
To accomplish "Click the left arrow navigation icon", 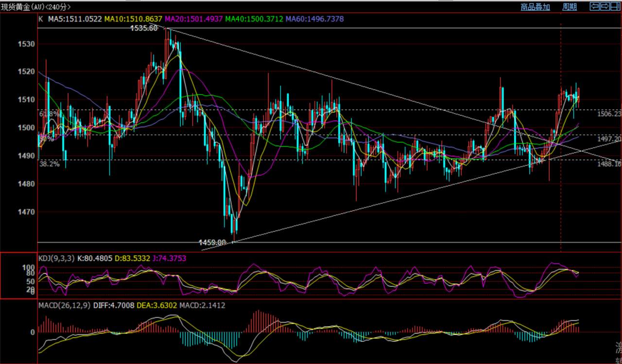I will 594,6.
